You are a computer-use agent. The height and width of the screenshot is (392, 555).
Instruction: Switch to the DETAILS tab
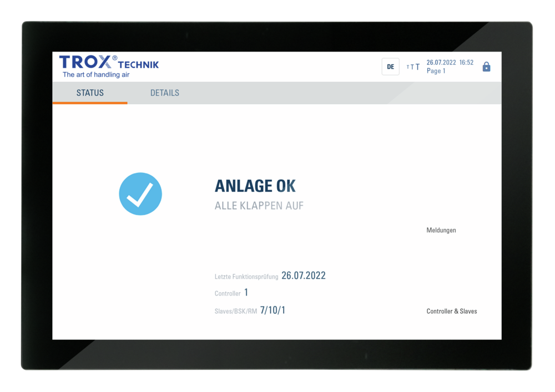coord(164,93)
